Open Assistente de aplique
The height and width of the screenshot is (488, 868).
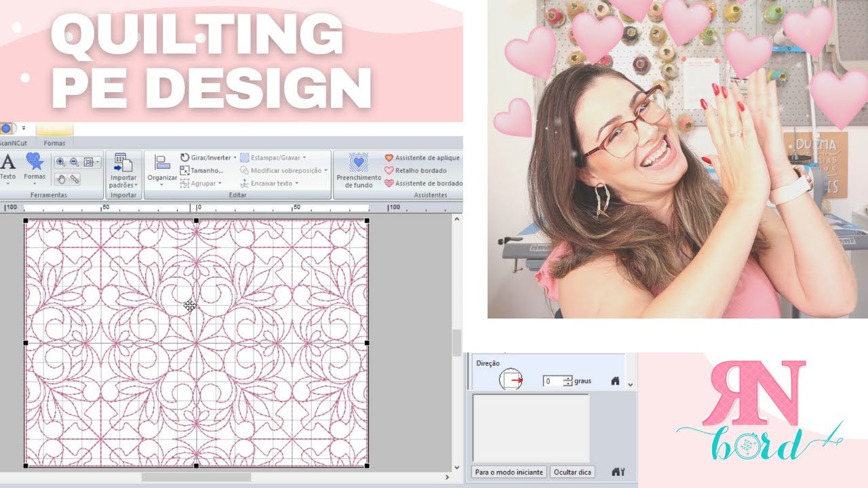[422, 157]
